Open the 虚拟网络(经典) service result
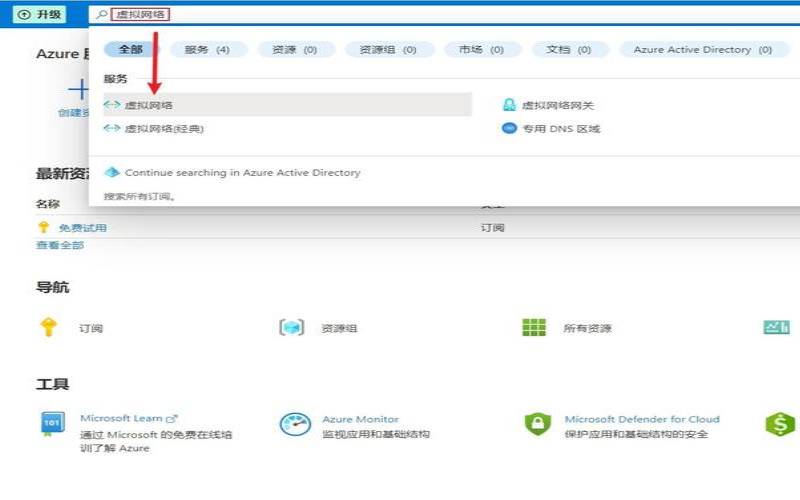Screen dimensions: 800x500 pos(164,129)
